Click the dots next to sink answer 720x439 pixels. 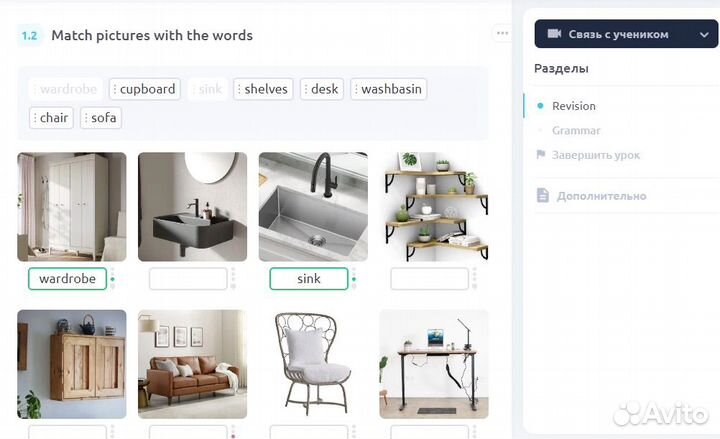tap(354, 279)
